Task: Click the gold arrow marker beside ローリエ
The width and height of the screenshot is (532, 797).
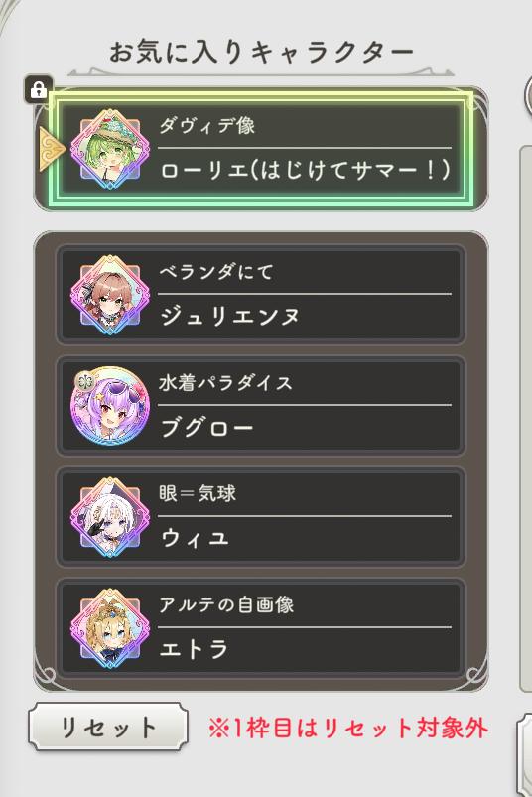Action: click(53, 149)
